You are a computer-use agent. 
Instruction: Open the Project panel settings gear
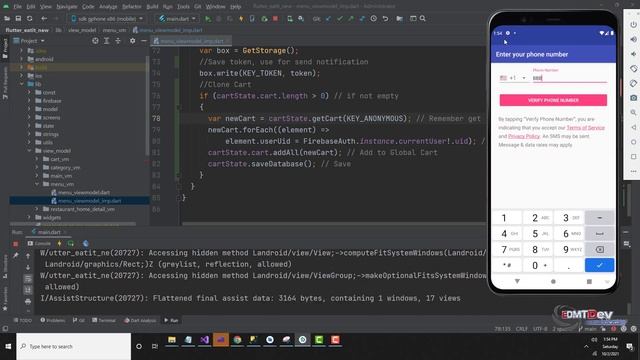pos(132,41)
